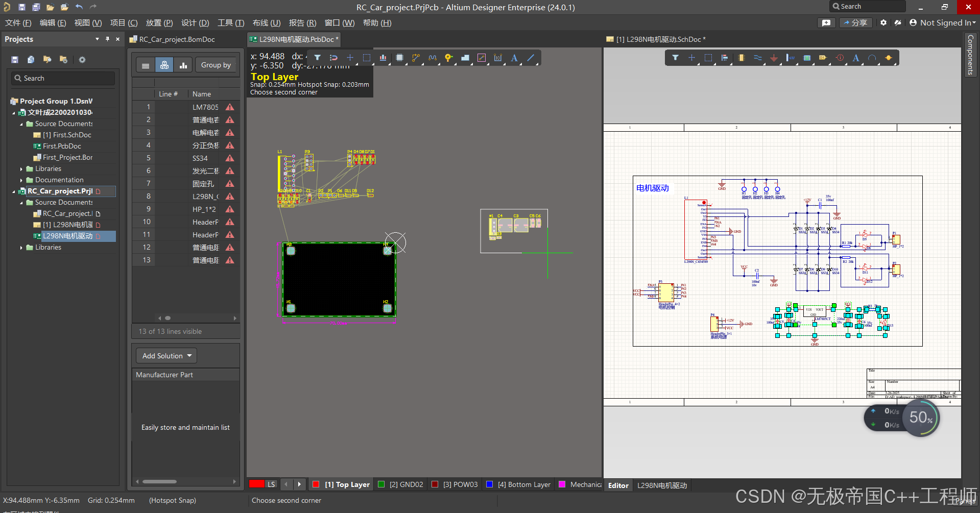Viewport: 980px width, 513px height.
Task: Open the 文件 (F) menu
Action: pyautogui.click(x=18, y=23)
